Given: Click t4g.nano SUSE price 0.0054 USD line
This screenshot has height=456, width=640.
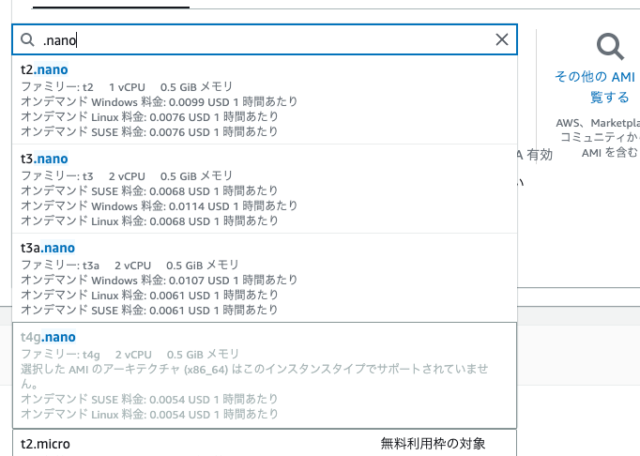Looking at the screenshot, I should pos(149,399).
